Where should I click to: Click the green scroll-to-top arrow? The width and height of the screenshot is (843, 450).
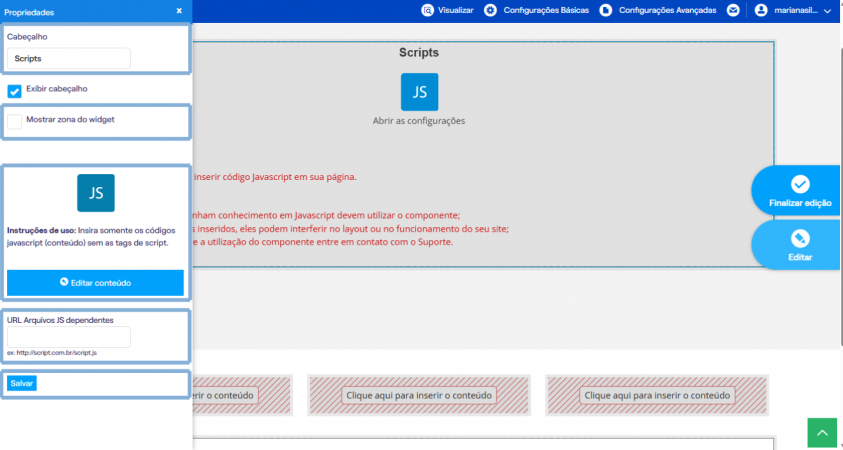(x=822, y=433)
